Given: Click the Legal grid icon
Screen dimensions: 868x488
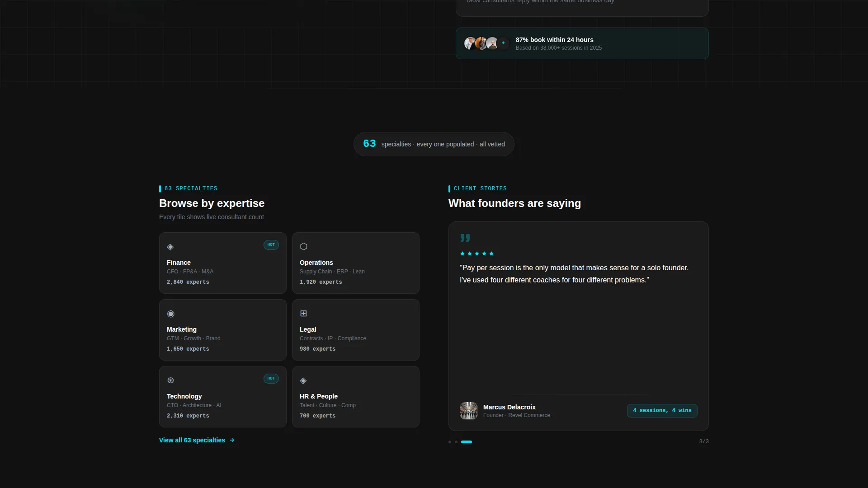Looking at the screenshot, I should [304, 313].
